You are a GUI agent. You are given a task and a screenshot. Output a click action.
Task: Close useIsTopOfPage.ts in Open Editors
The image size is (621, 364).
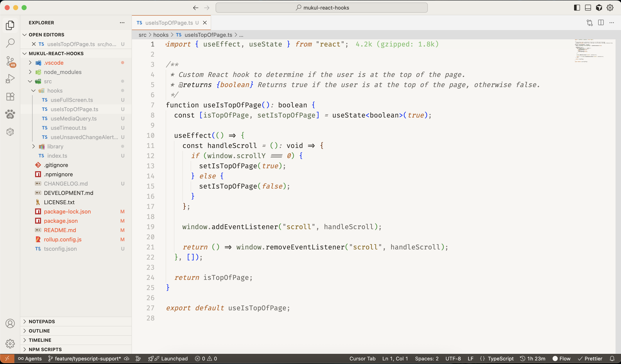point(34,44)
